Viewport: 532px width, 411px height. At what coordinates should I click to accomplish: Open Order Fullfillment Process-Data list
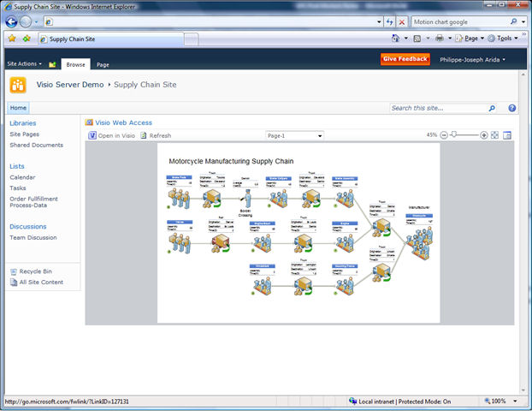tap(33, 202)
